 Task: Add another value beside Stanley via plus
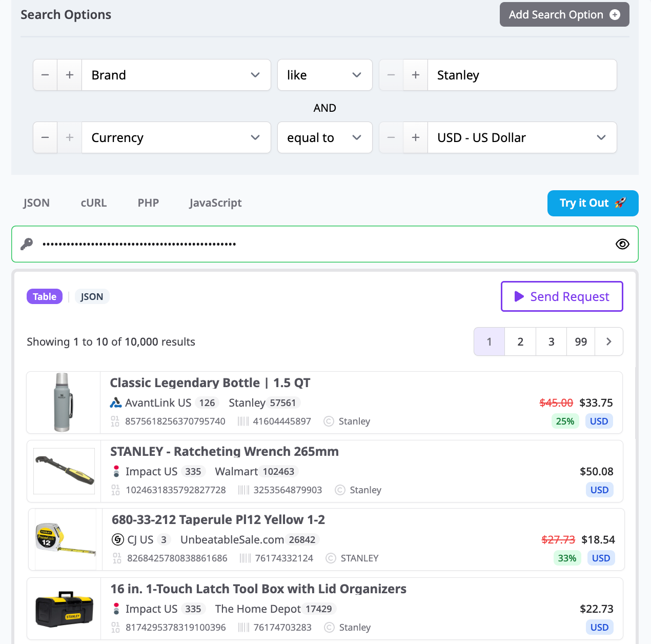(x=416, y=75)
